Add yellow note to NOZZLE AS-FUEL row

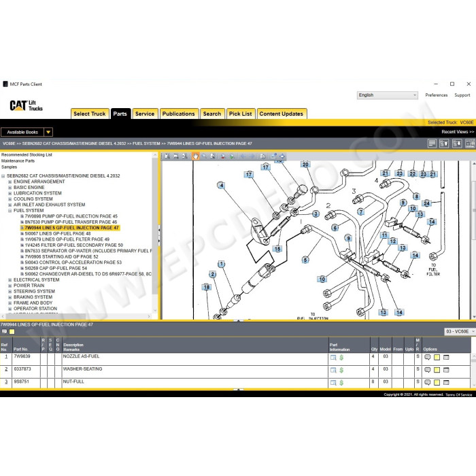[x=437, y=357]
